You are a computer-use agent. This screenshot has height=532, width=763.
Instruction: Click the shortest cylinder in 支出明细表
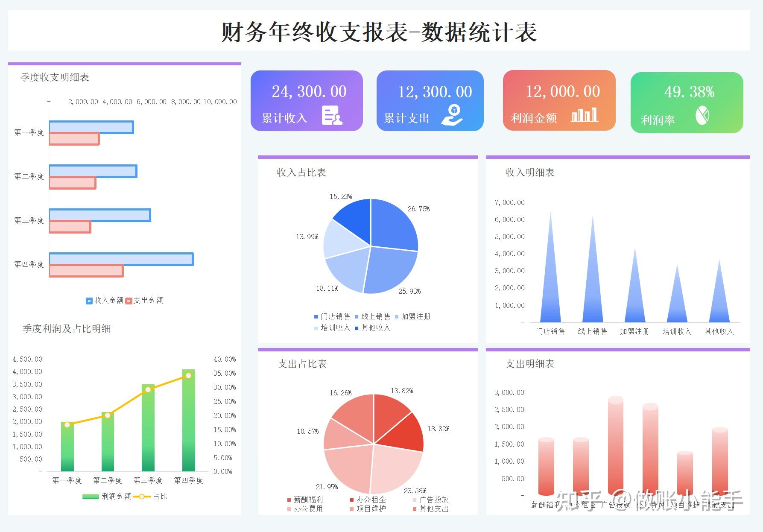point(685,474)
